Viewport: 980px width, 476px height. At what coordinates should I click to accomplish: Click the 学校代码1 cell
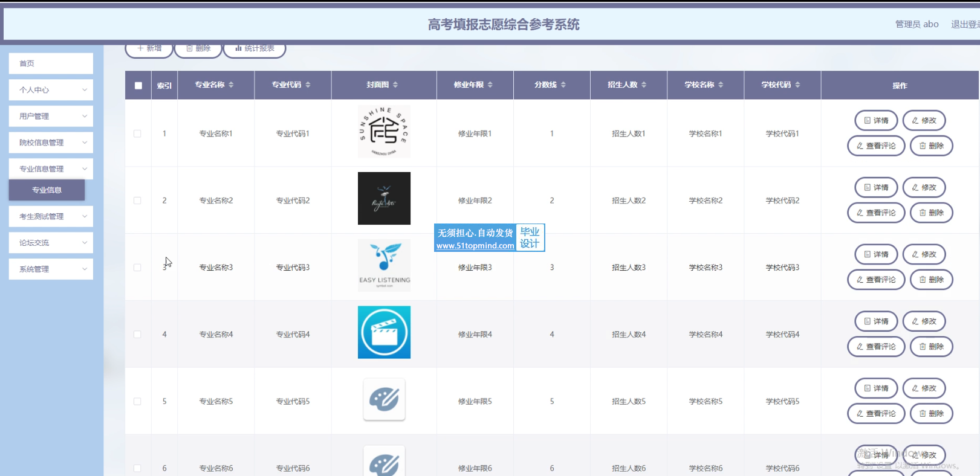tap(782, 133)
